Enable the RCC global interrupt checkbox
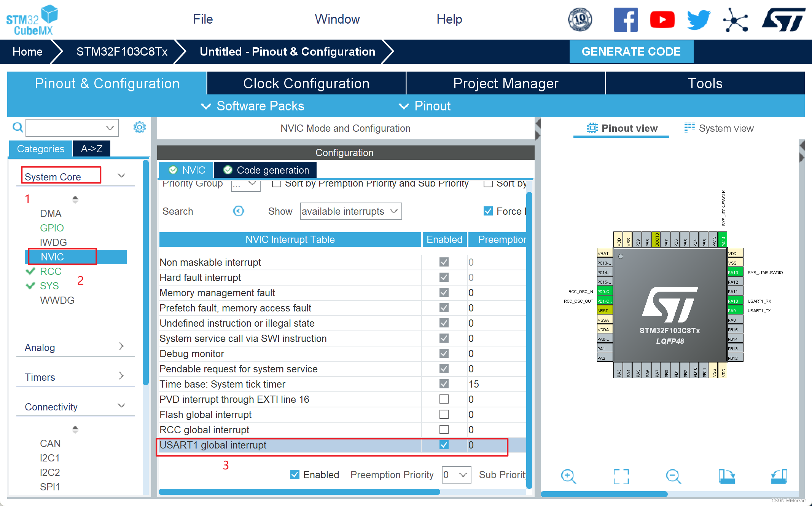Image resolution: width=812 pixels, height=506 pixels. click(x=444, y=429)
